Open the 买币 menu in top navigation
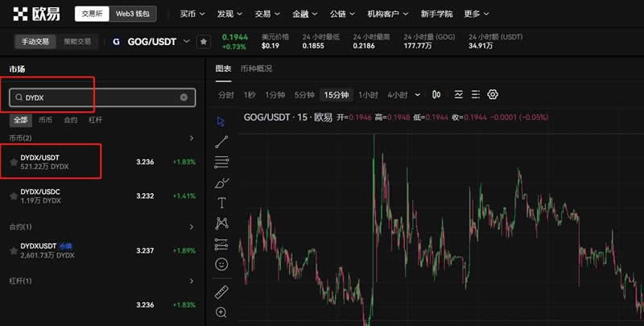This screenshot has width=644, height=326. pyautogui.click(x=191, y=14)
